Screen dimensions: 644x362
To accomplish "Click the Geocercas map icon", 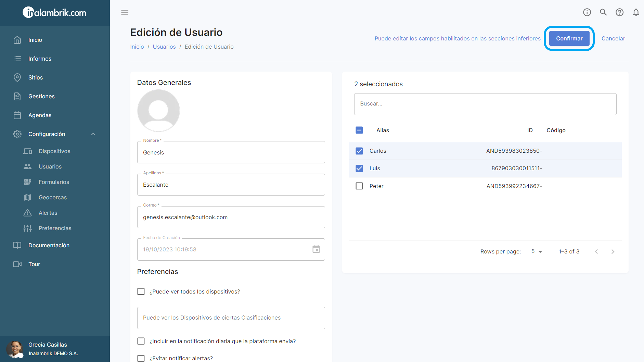I will 28,197.
